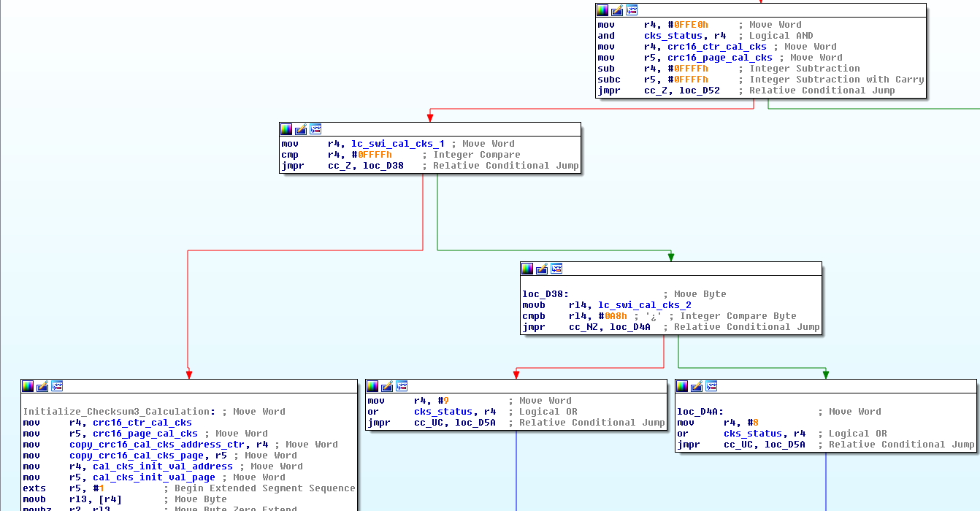This screenshot has width=980, height=511.
Task: Click crc16_page_cal_cks in the top block
Action: coord(720,58)
